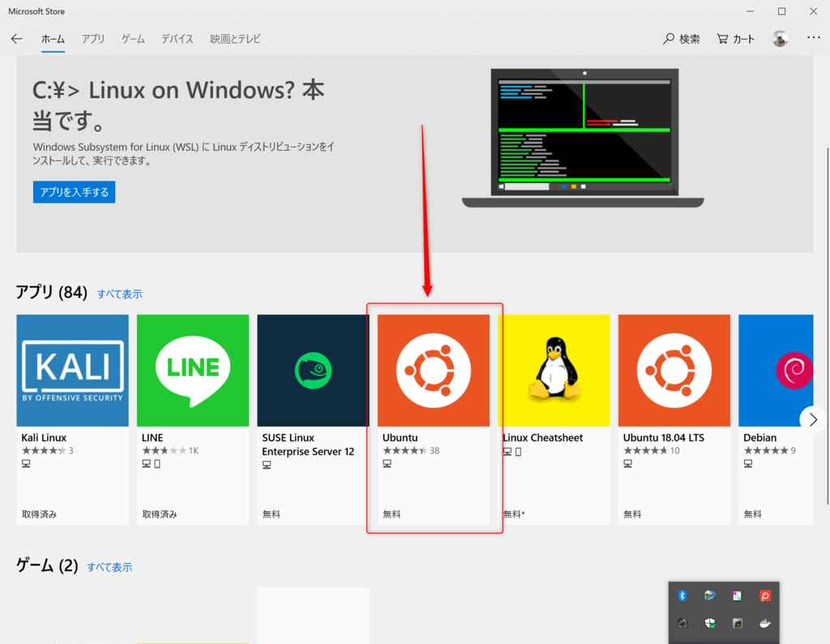Click the Bluetooth tray icon
The width and height of the screenshot is (830, 644).
[682, 596]
